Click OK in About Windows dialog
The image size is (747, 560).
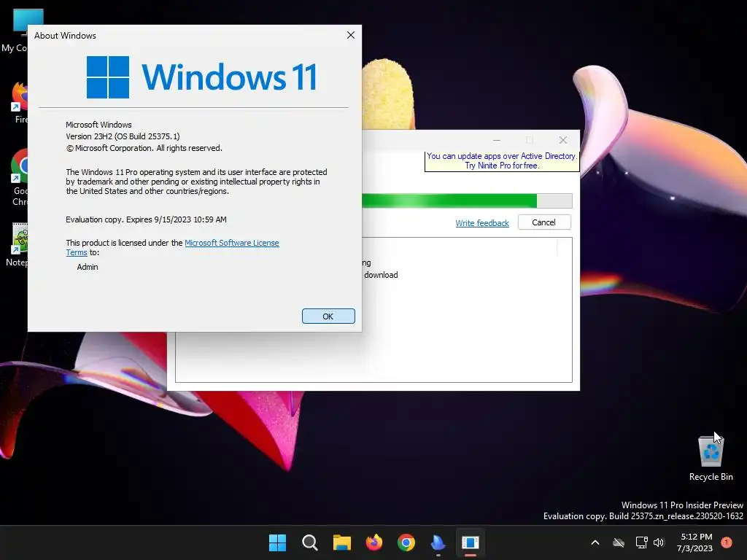[x=328, y=316]
